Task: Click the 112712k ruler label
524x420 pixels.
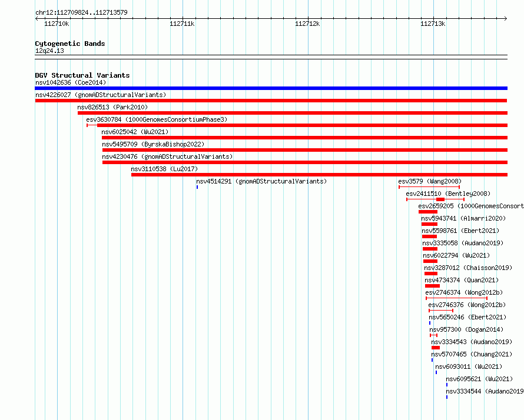Action: pos(307,24)
